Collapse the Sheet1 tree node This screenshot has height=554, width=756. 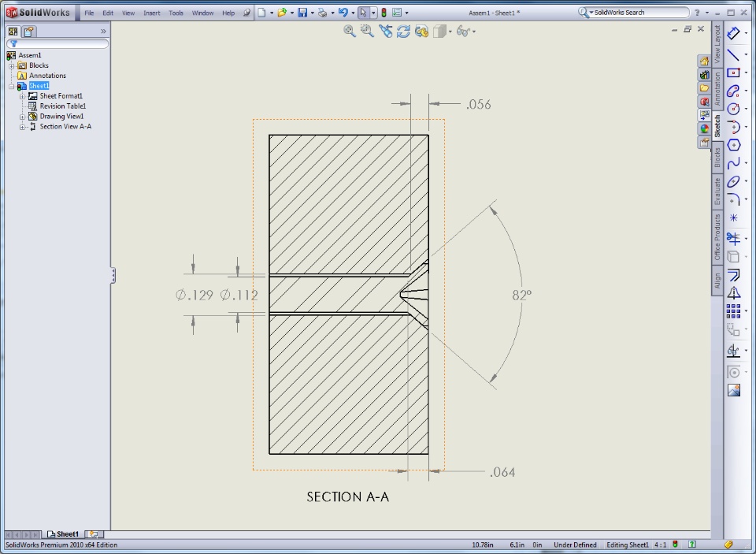pos(12,87)
